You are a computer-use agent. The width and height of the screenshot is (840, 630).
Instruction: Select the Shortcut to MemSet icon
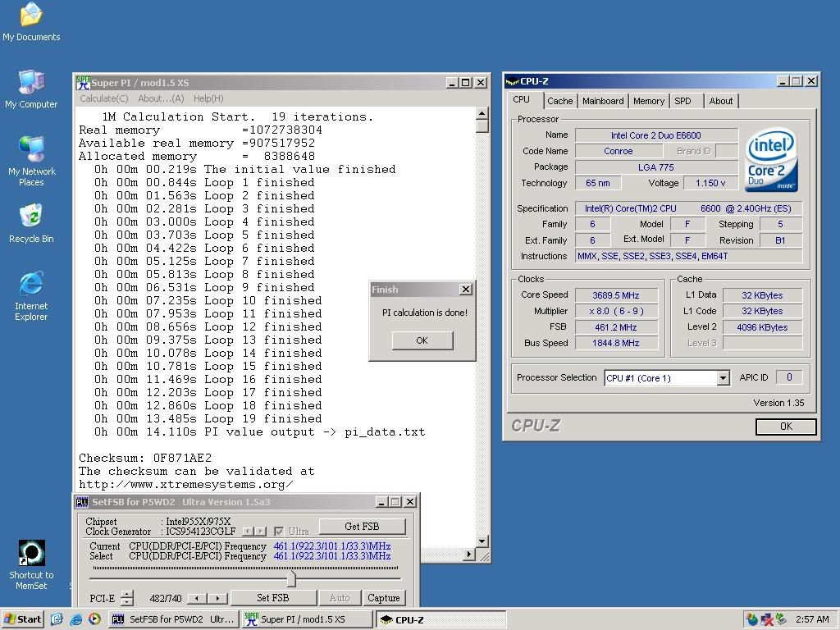pyautogui.click(x=31, y=554)
